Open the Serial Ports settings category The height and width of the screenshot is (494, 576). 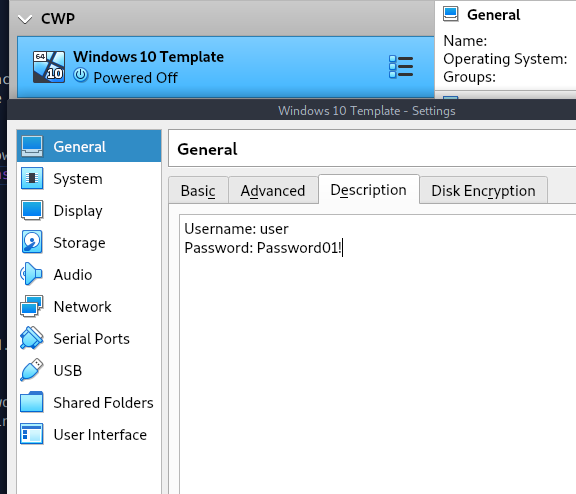click(89, 338)
